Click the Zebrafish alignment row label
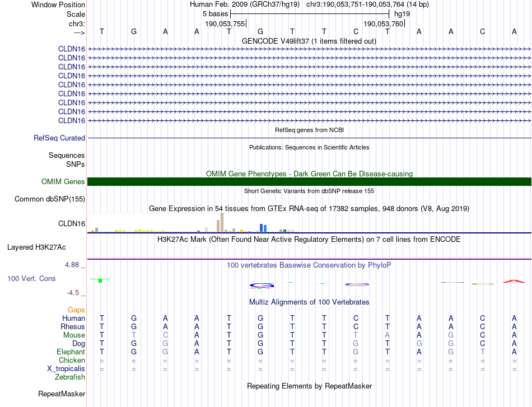This screenshot has height=407, width=532. (x=70, y=377)
